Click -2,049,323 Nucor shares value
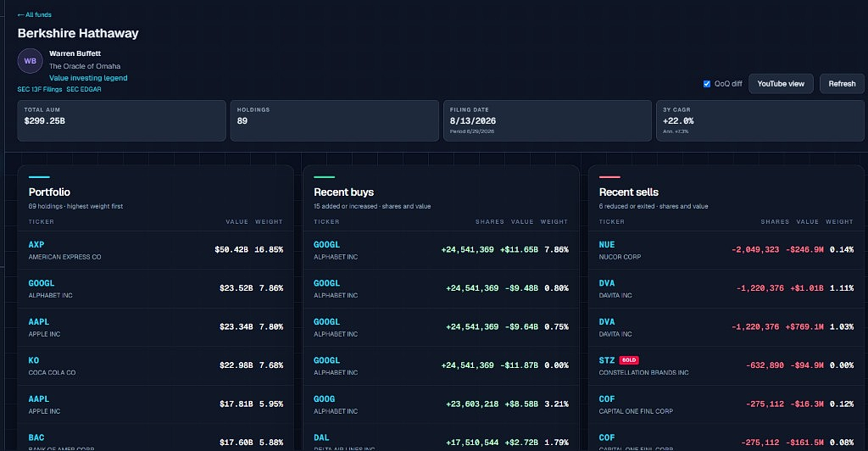 click(x=755, y=249)
